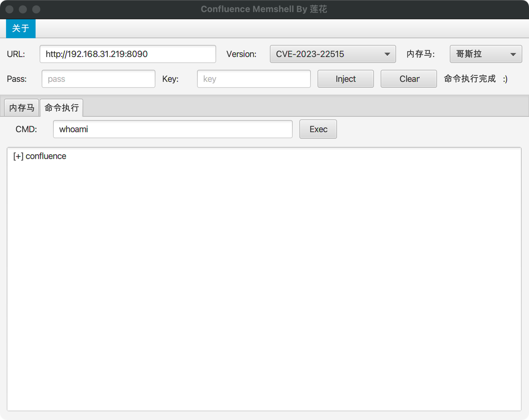The image size is (529, 420).
Task: Run the command with Exec button
Action: coord(318,129)
